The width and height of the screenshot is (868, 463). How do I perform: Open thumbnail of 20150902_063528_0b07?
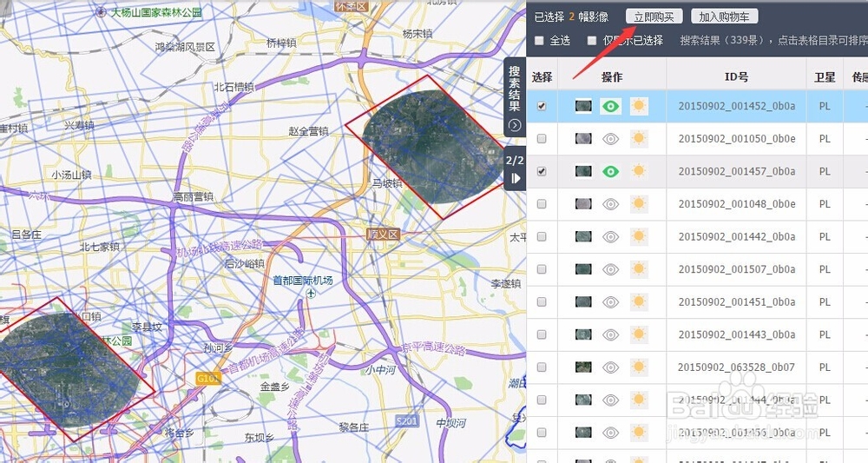(x=583, y=367)
